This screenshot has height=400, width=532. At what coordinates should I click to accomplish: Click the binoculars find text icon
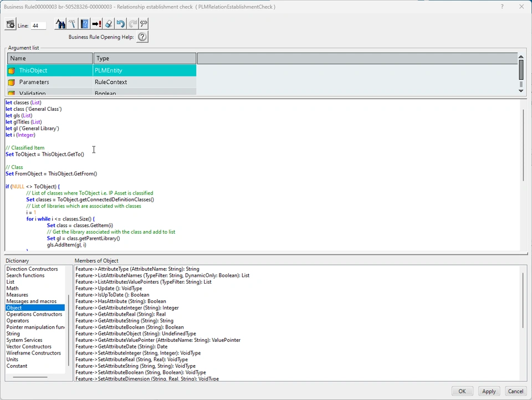pyautogui.click(x=60, y=24)
